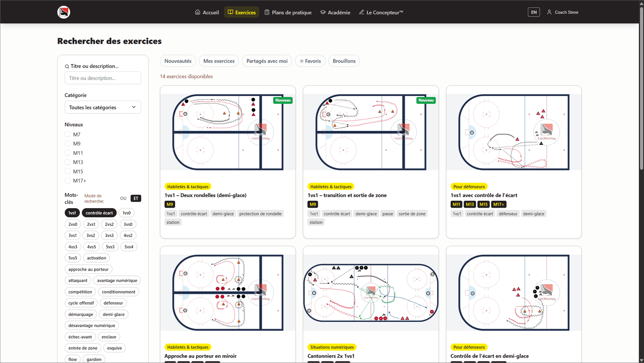
Task: Open the 1vs1 avec contrôle de l'écart diagram
Action: click(514, 132)
